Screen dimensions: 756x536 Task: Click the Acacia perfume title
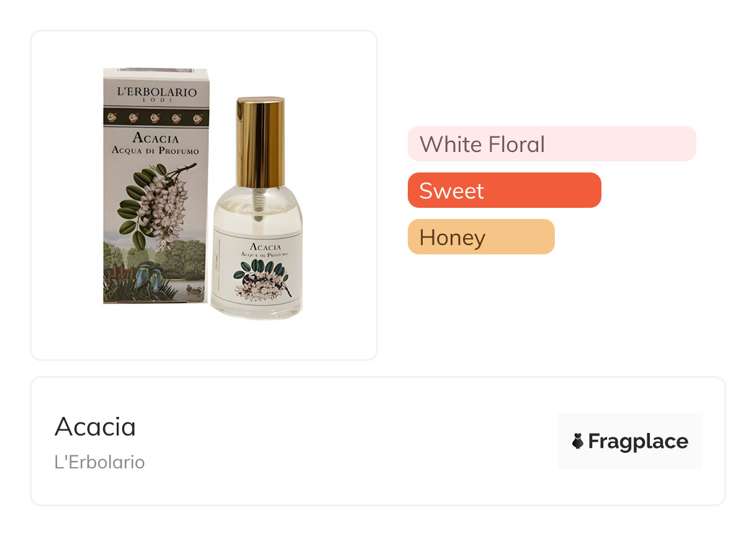click(95, 426)
